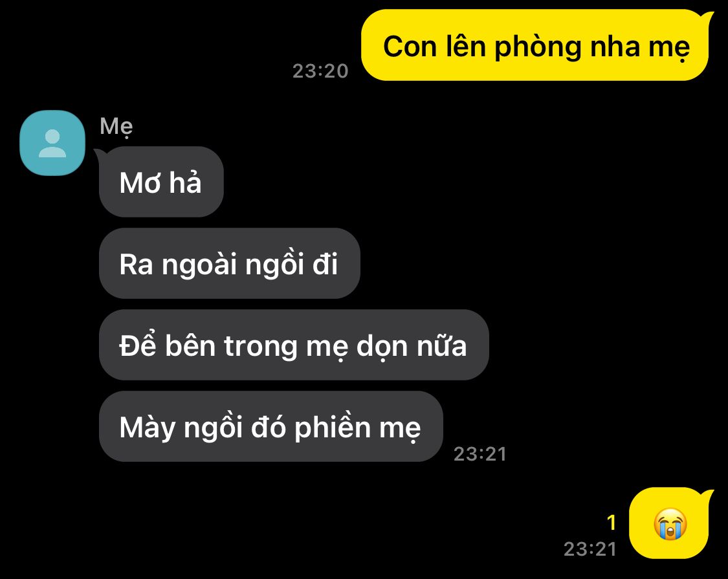Click the 23:21 timestamp under unread count
728x579 pixels.
pos(590,549)
